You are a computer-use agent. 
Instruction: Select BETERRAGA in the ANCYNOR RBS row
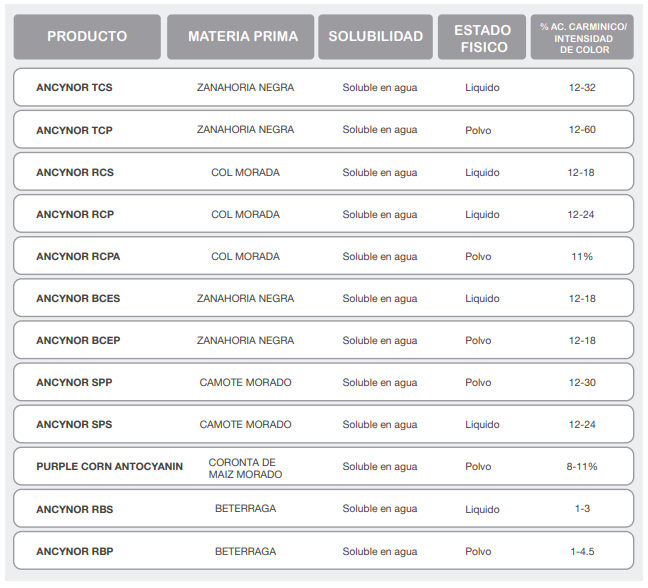[x=245, y=509]
